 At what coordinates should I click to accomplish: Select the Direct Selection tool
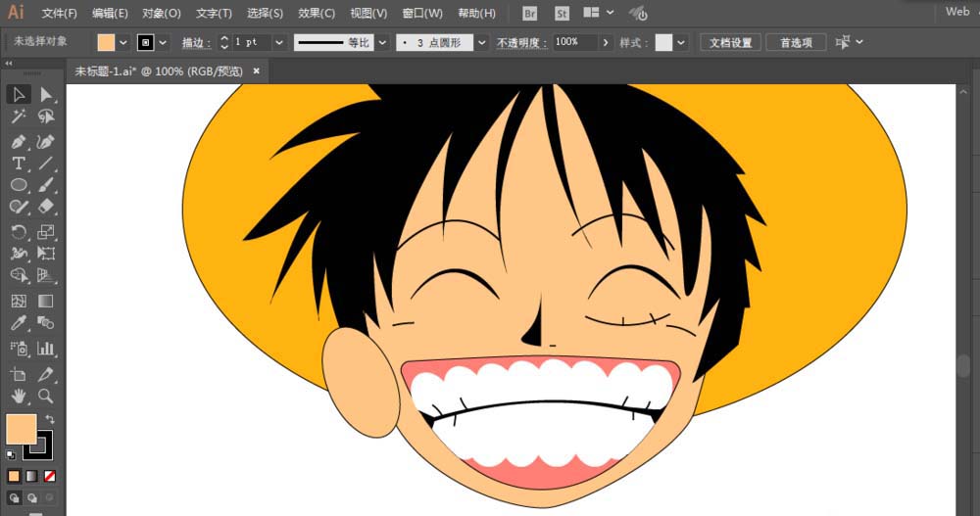[x=46, y=94]
